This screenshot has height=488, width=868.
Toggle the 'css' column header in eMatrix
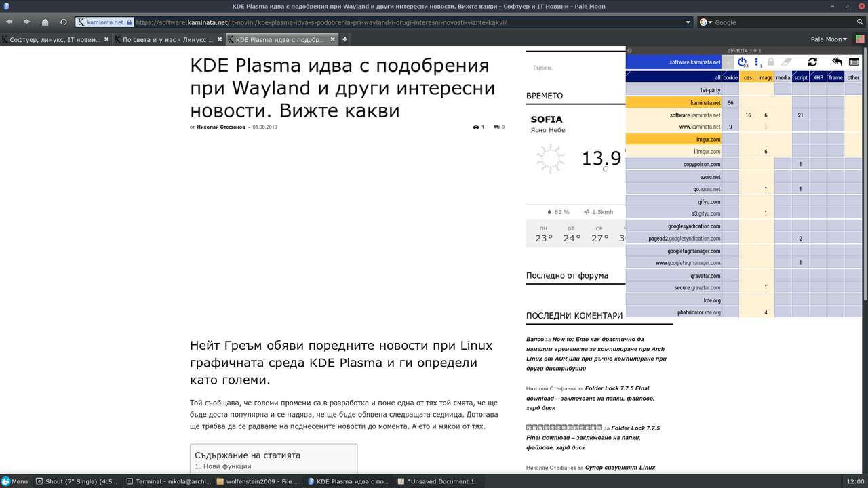(x=748, y=77)
